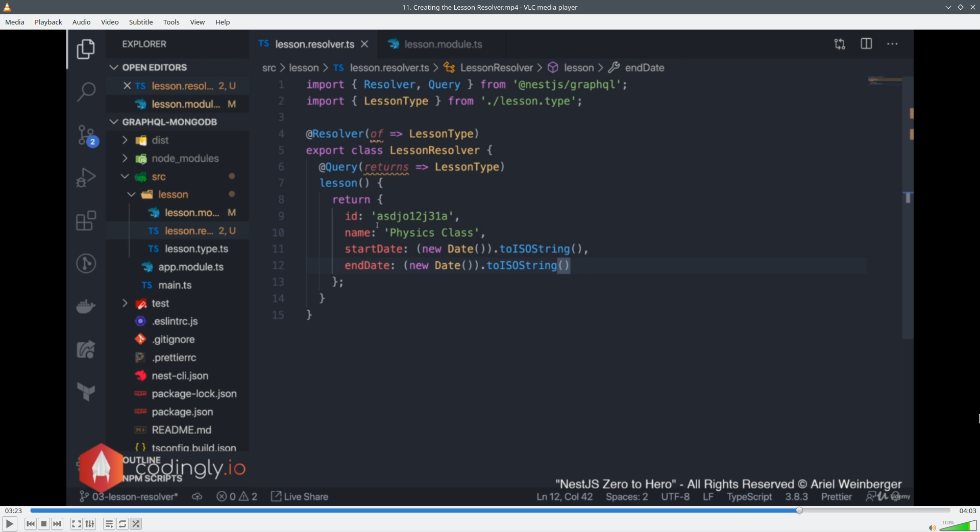980x532 pixels.
Task: Open the Media menu
Action: (x=15, y=22)
